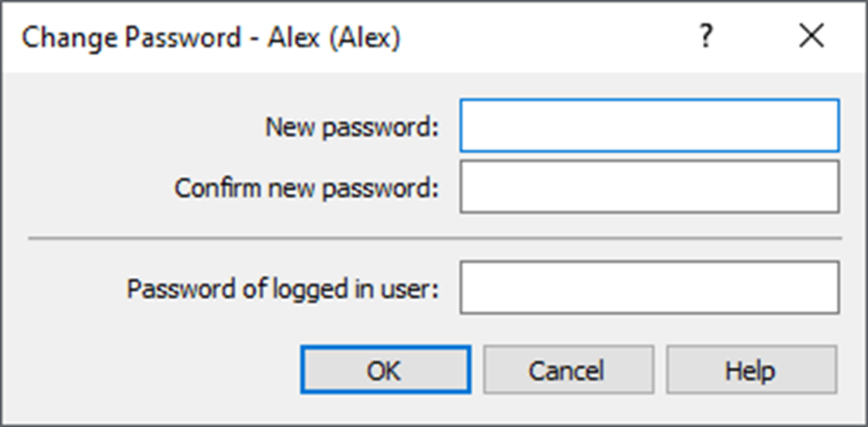Image resolution: width=868 pixels, height=427 pixels.
Task: Dismiss the dialog via Cancel
Action: (x=567, y=369)
